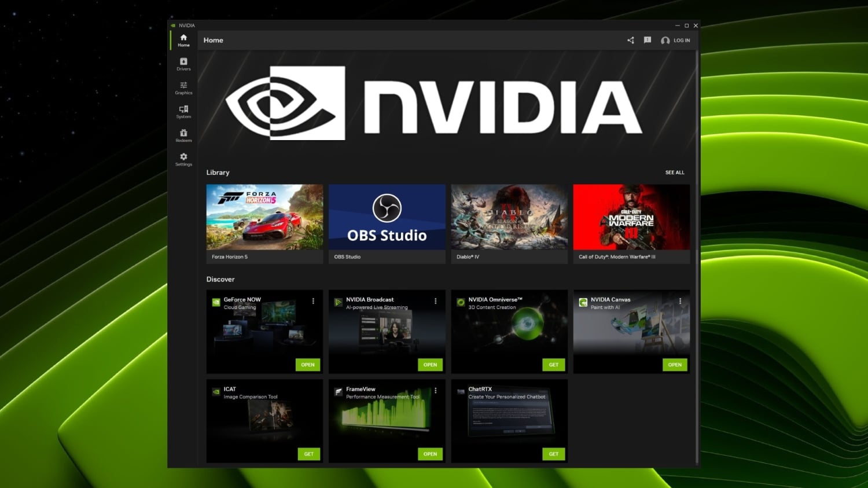This screenshot has height=488, width=868.
Task: Expand GeForce NOW three-dot menu
Action: 313,301
